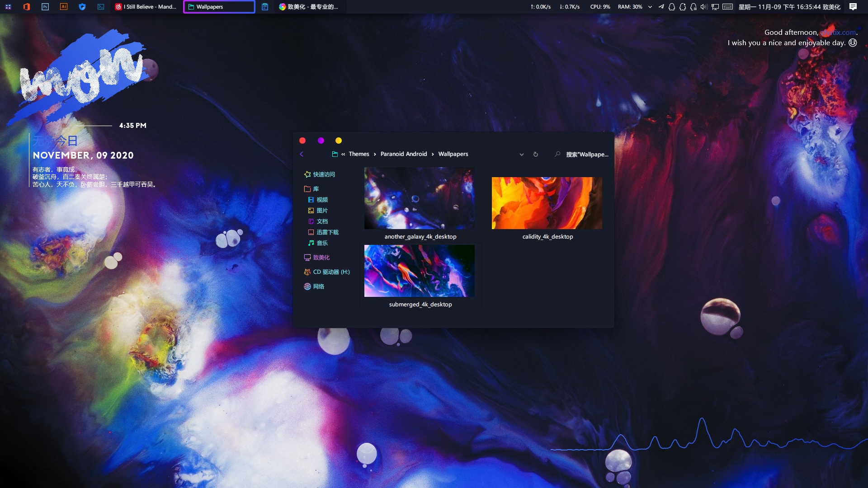Click the volume speaker tray icon
Screen dimensions: 868x488
[x=704, y=7]
